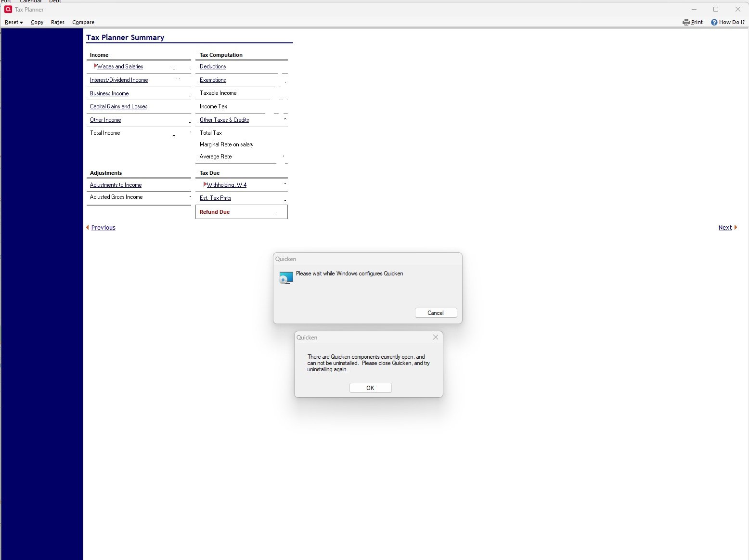The image size is (749, 560).
Task: Click the Tax Computation section header
Action: click(x=221, y=55)
